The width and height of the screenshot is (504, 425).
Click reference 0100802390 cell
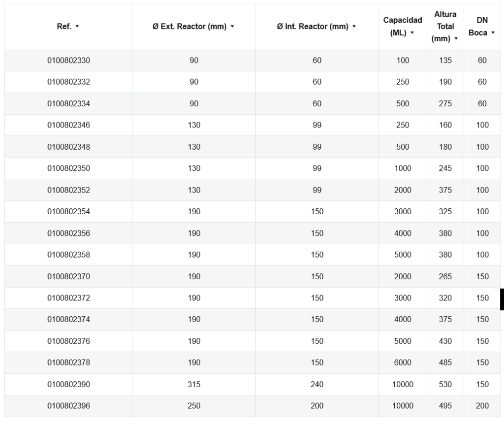click(x=68, y=384)
